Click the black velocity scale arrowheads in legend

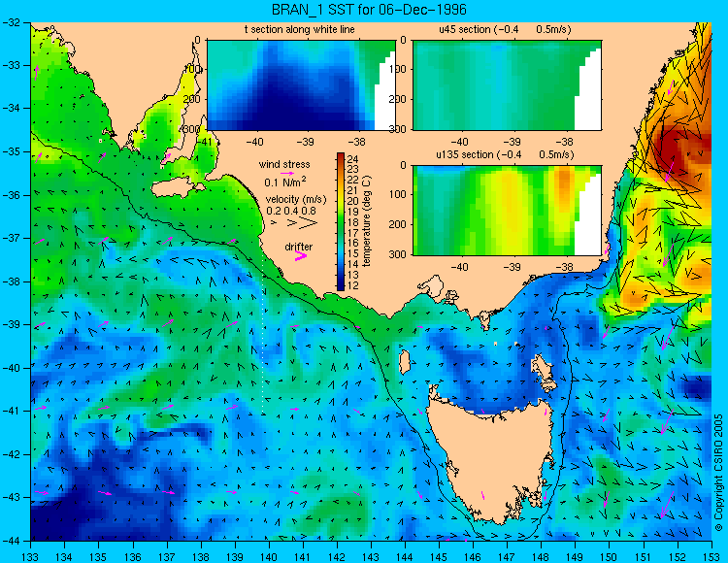[294, 223]
